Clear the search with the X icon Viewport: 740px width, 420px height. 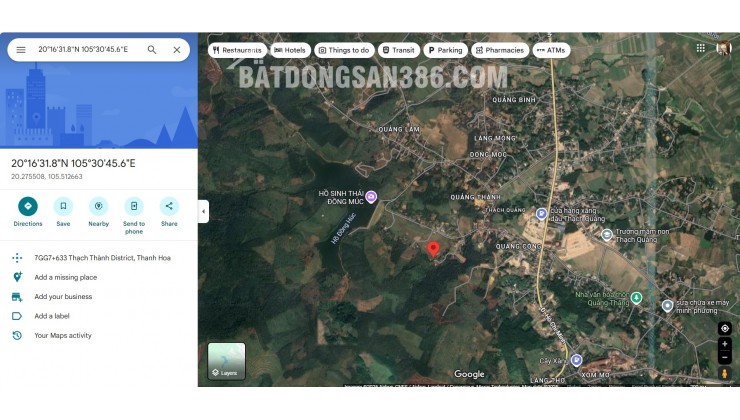[177, 50]
